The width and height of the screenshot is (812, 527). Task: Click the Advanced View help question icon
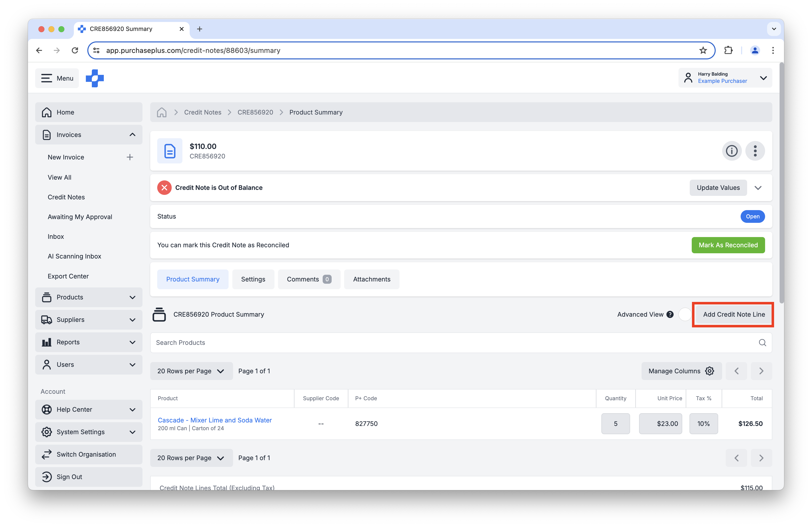(670, 314)
